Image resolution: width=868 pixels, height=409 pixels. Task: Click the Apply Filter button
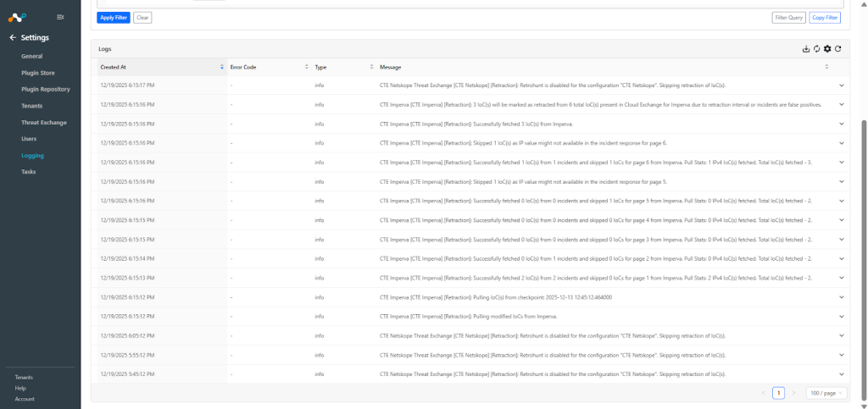click(114, 18)
